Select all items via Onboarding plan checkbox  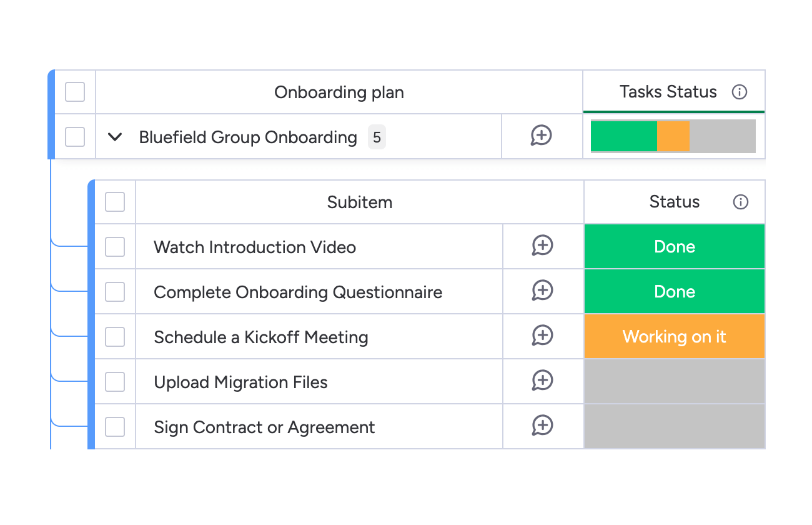coord(75,92)
